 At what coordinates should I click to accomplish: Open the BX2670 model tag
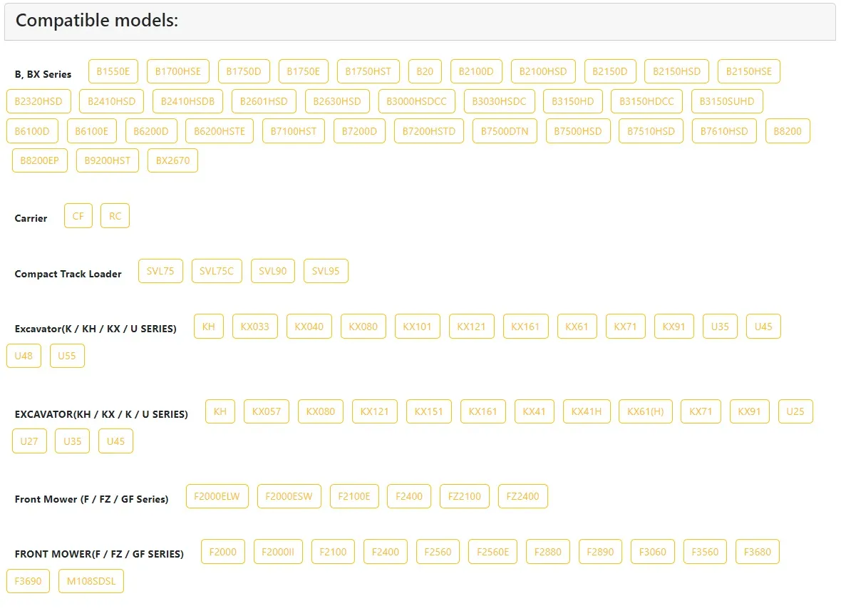click(x=172, y=160)
